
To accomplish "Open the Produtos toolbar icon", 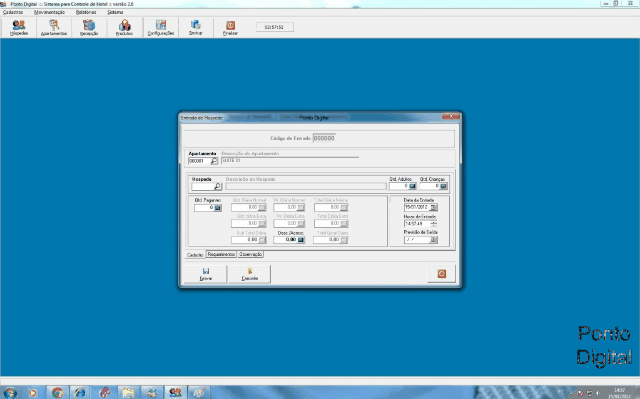I will 124,27.
